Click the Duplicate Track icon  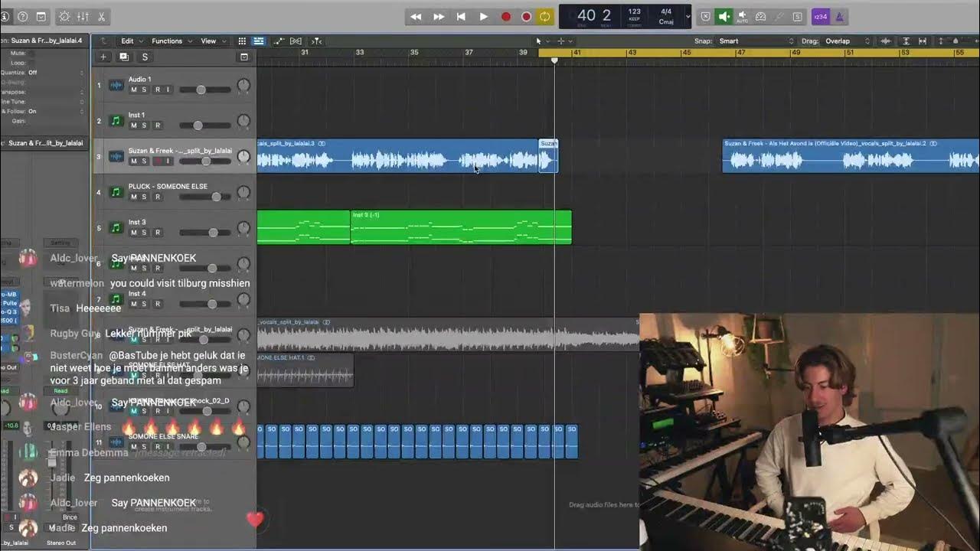pyautogui.click(x=124, y=57)
